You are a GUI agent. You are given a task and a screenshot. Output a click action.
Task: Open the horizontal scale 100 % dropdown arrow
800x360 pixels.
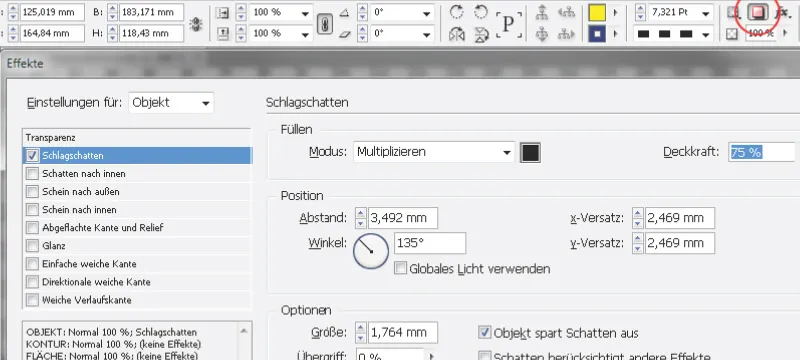pyautogui.click(x=306, y=14)
